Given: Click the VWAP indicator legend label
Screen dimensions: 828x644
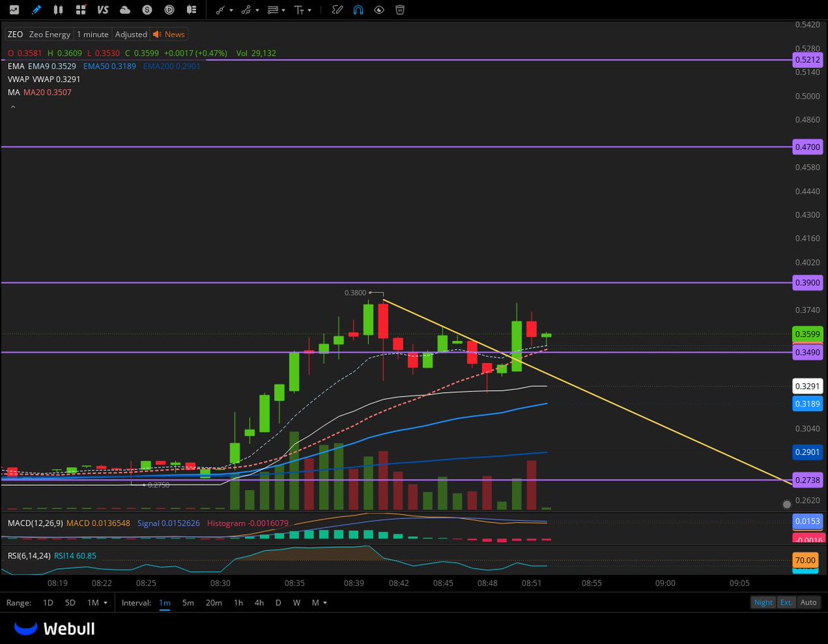Looking at the screenshot, I should (19, 79).
